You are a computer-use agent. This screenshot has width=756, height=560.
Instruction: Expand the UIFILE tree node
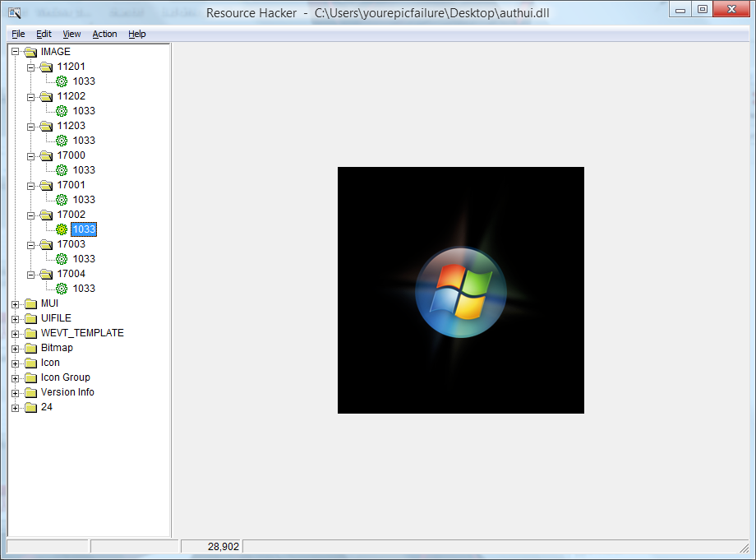[x=16, y=317]
